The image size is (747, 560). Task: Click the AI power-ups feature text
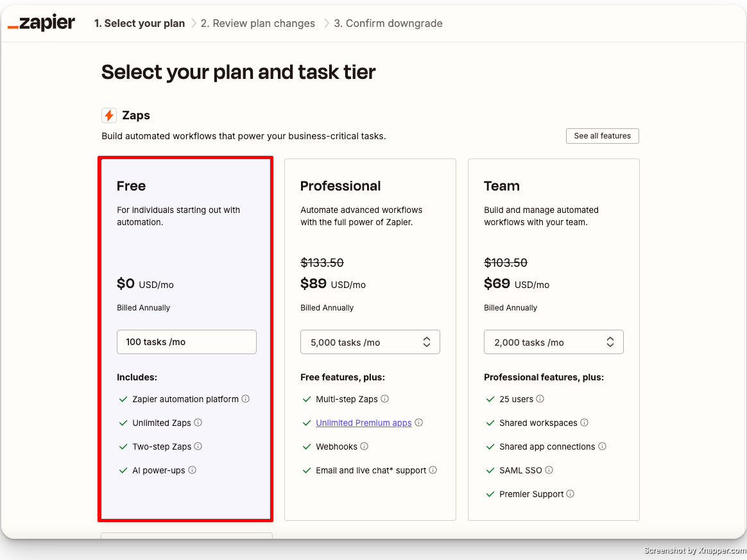pyautogui.click(x=159, y=470)
